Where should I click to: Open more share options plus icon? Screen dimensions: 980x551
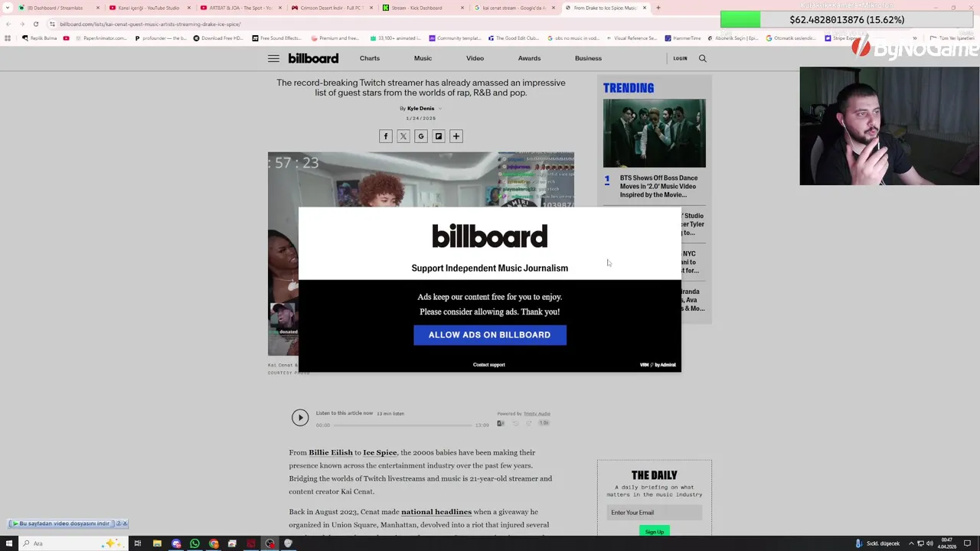[x=456, y=136]
